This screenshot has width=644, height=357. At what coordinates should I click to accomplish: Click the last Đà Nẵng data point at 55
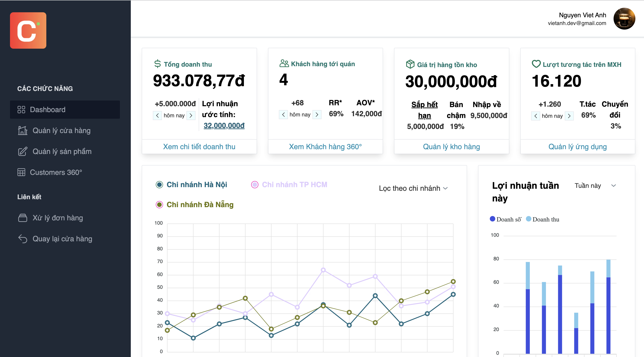click(453, 282)
